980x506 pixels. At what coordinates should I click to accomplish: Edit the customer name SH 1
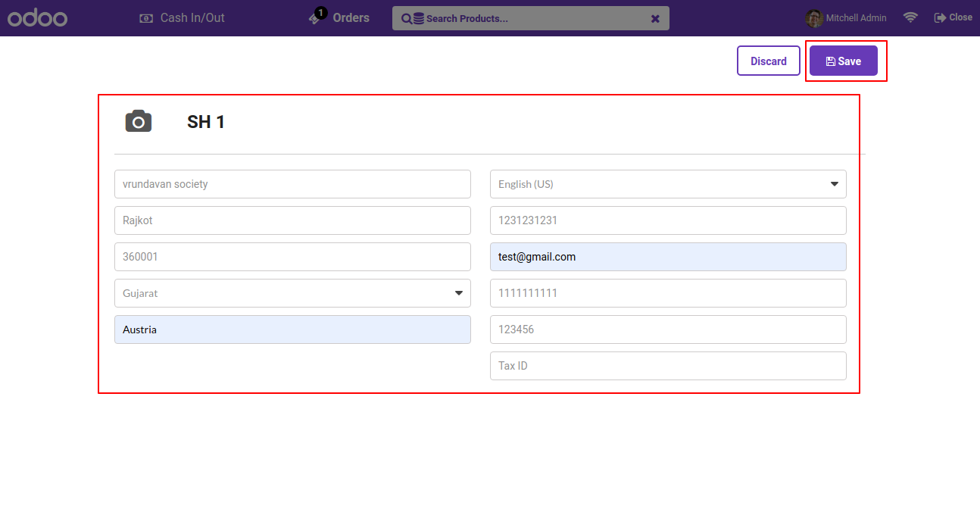[206, 122]
